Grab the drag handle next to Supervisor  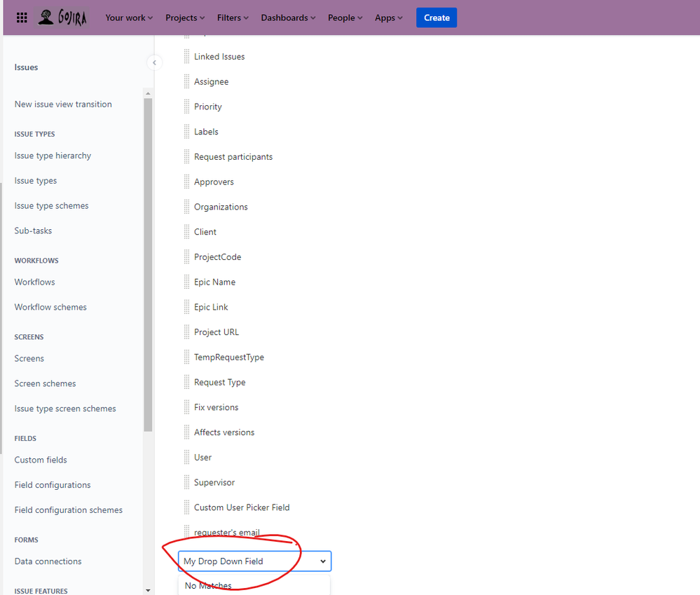pos(186,482)
